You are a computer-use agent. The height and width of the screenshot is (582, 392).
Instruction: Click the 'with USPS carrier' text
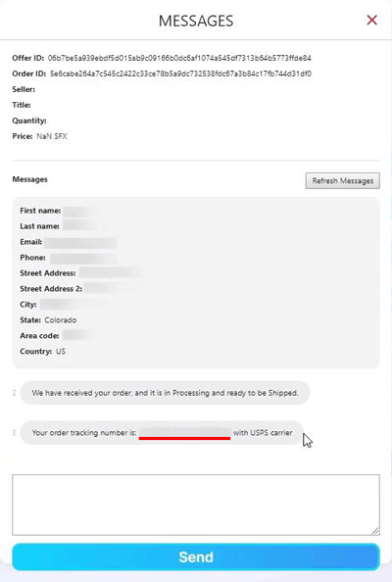[x=263, y=433]
